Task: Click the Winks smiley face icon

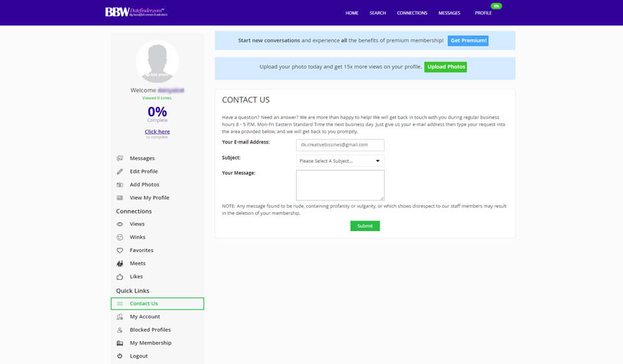Action: pyautogui.click(x=119, y=237)
